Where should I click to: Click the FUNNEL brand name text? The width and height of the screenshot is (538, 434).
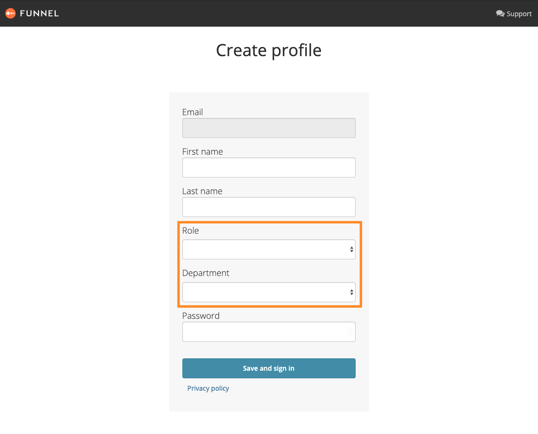click(x=39, y=13)
